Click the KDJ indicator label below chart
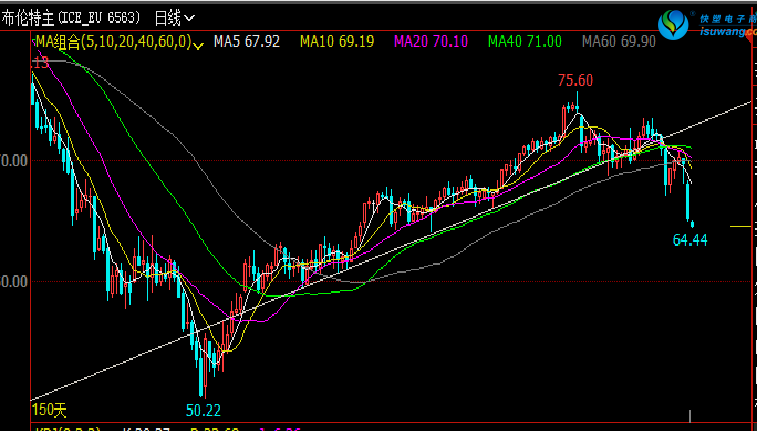 coord(50,428)
